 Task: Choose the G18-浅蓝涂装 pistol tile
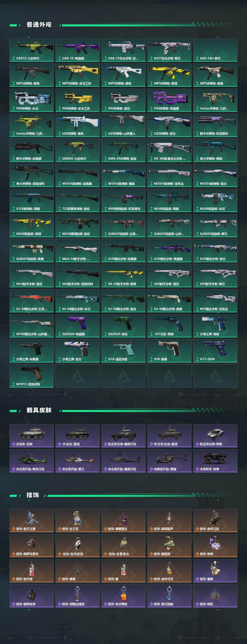[123, 351]
